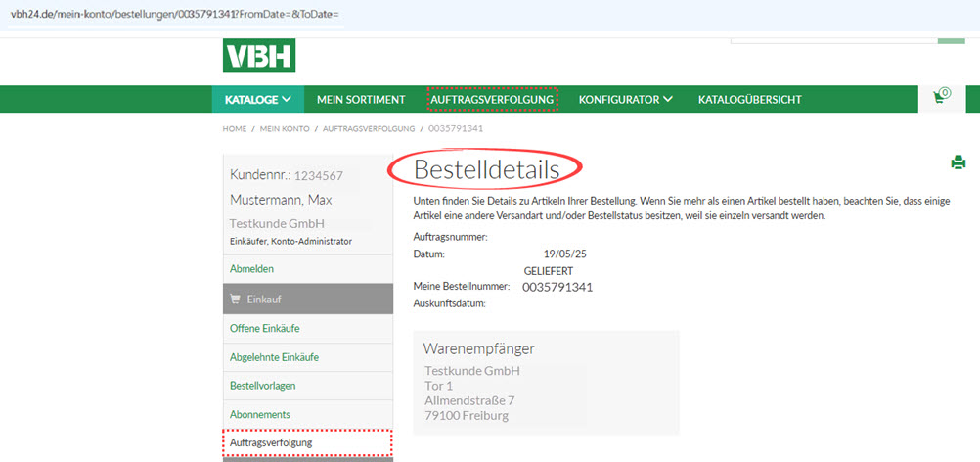
Task: Open MEIN SORTIMENT in the navigation bar
Action: (361, 100)
